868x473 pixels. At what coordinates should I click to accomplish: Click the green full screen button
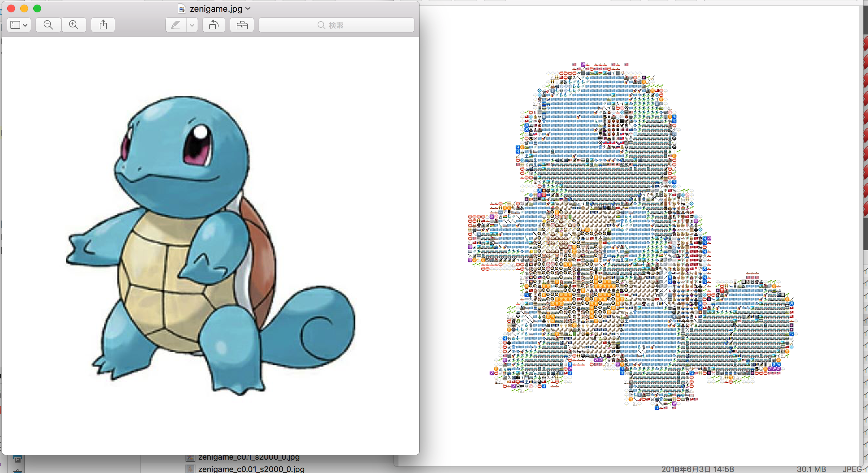coord(37,8)
